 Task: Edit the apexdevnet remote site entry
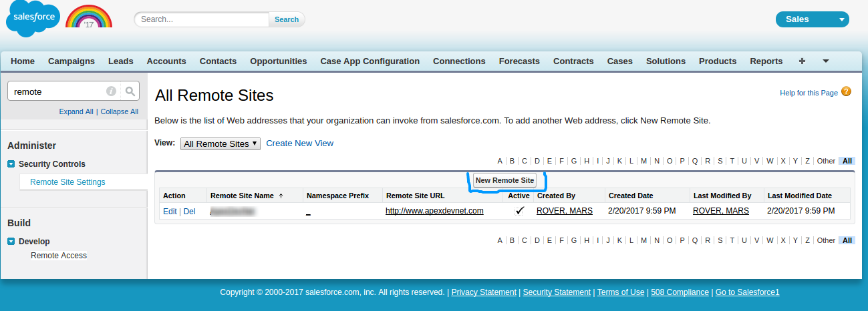[170, 211]
